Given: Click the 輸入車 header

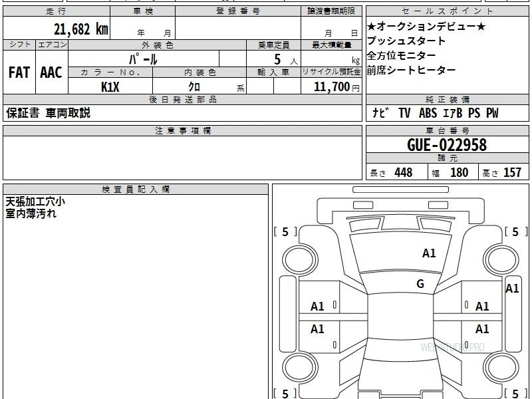Looking at the screenshot, I should [x=273, y=72].
